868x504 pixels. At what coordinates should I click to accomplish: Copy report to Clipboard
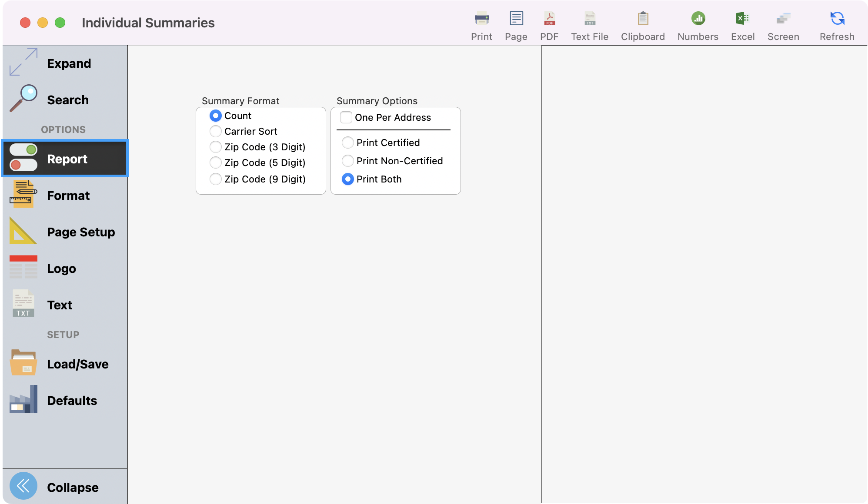pyautogui.click(x=642, y=24)
